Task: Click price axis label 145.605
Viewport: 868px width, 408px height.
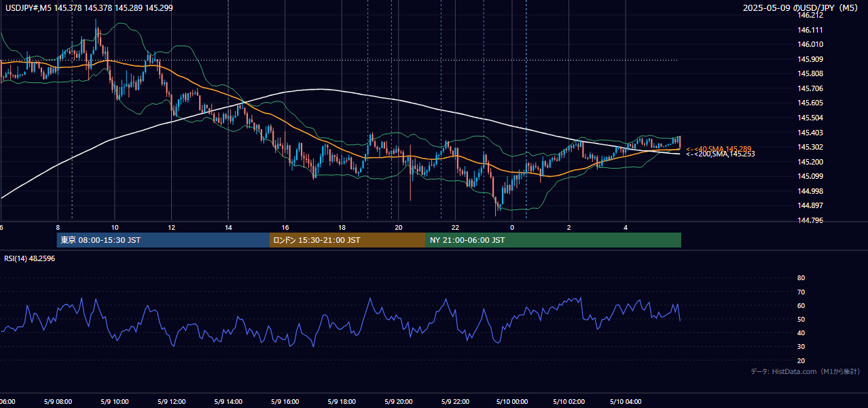Action: point(810,103)
